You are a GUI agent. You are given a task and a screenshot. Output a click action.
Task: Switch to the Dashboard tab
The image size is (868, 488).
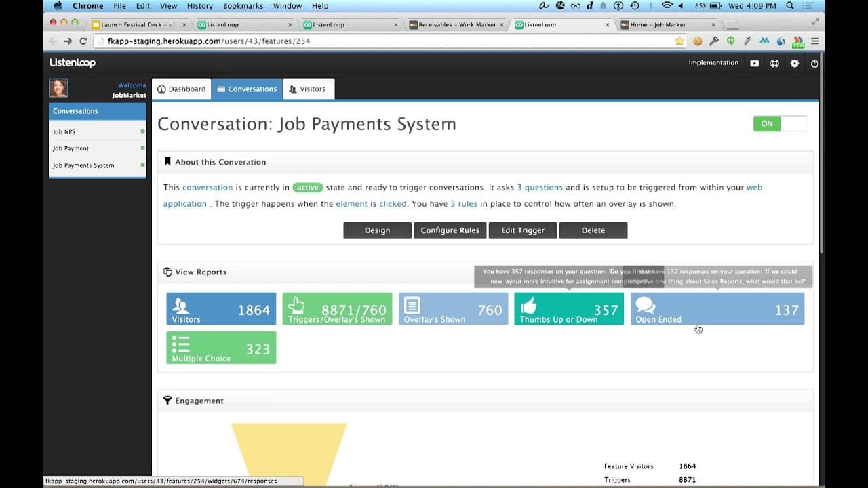181,89
